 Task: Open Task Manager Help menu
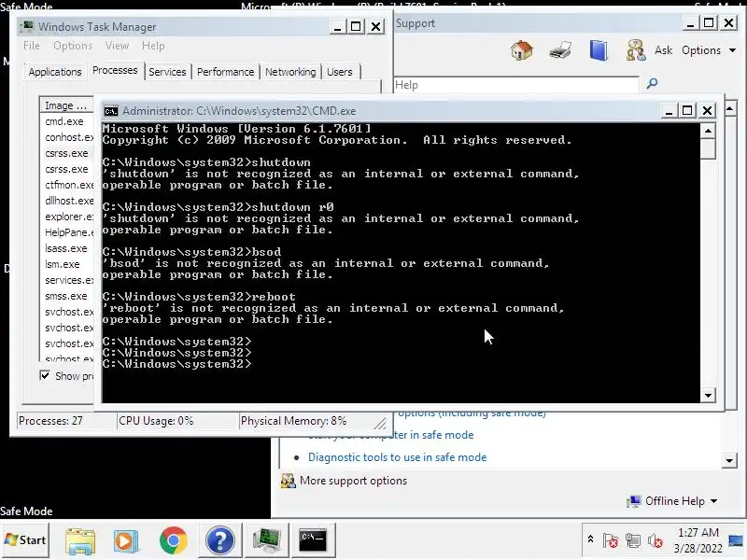pyautogui.click(x=153, y=46)
